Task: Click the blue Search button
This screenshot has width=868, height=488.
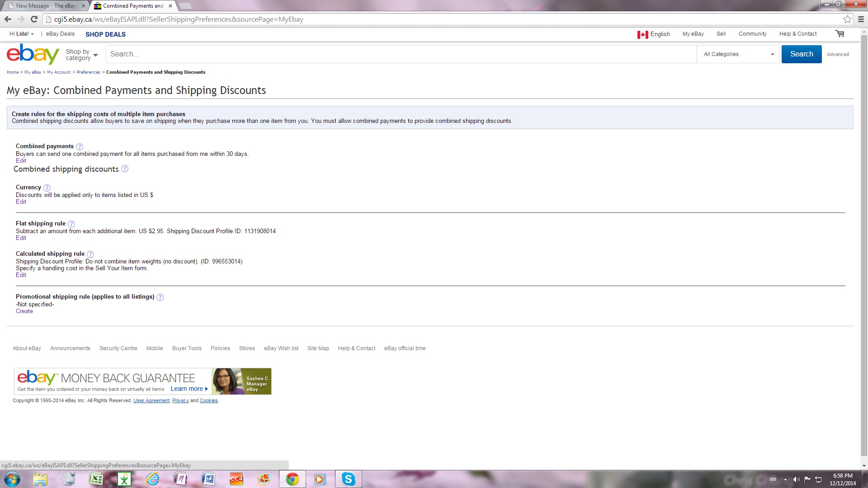Action: 801,54
